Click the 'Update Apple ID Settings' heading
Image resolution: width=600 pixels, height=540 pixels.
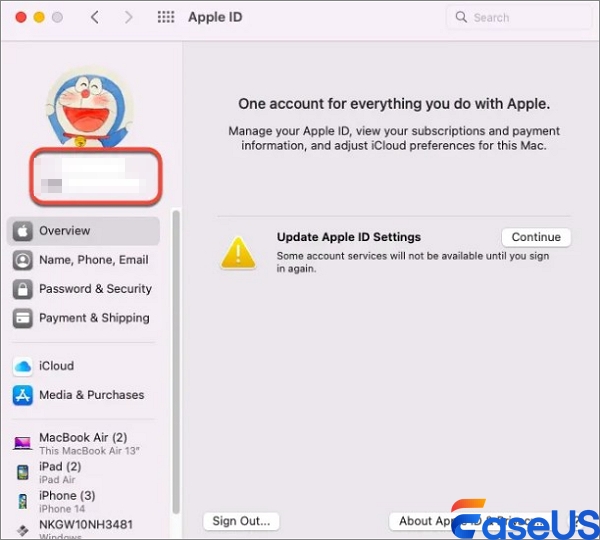pos(349,237)
